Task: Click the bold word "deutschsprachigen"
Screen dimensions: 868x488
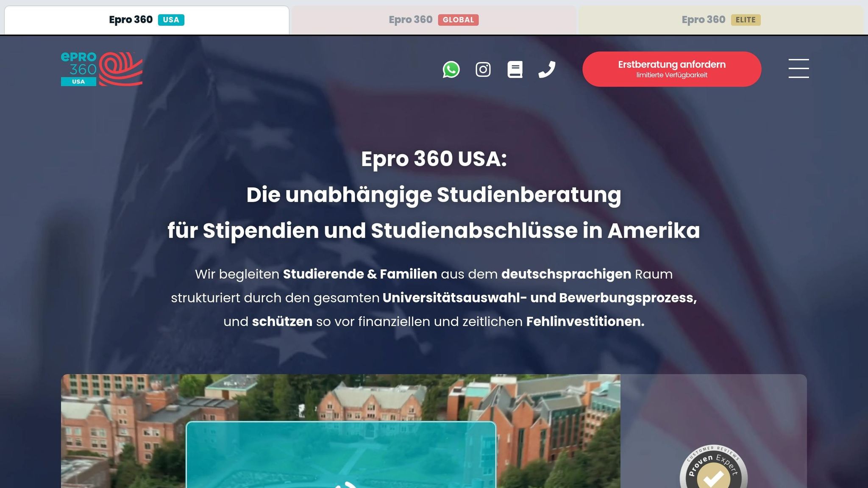Action: coord(566,274)
